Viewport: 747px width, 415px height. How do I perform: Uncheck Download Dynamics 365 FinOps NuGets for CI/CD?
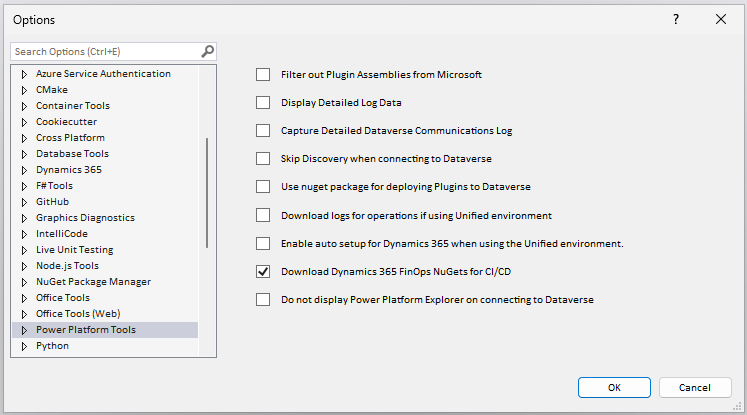[263, 272]
